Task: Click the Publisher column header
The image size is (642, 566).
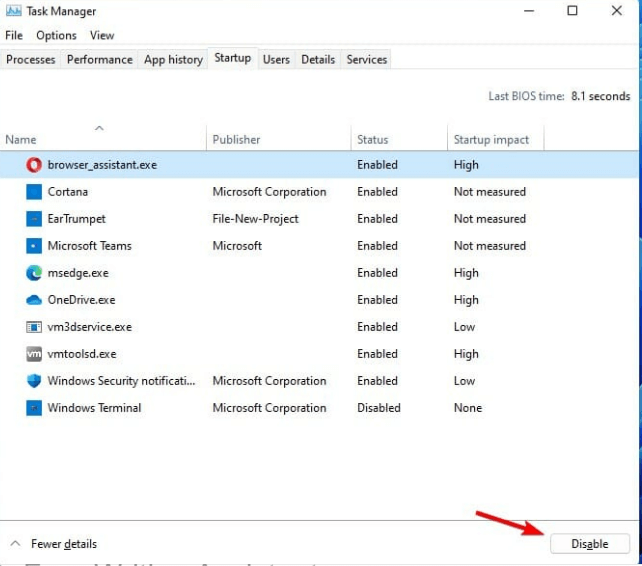Action: tap(236, 140)
